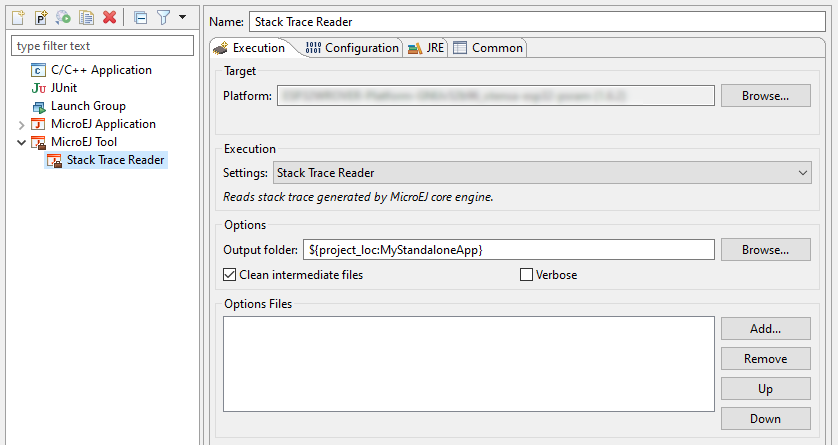Viewport: 838px width, 445px height.
Task: Open the filter options dropdown arrow
Action: (x=182, y=17)
